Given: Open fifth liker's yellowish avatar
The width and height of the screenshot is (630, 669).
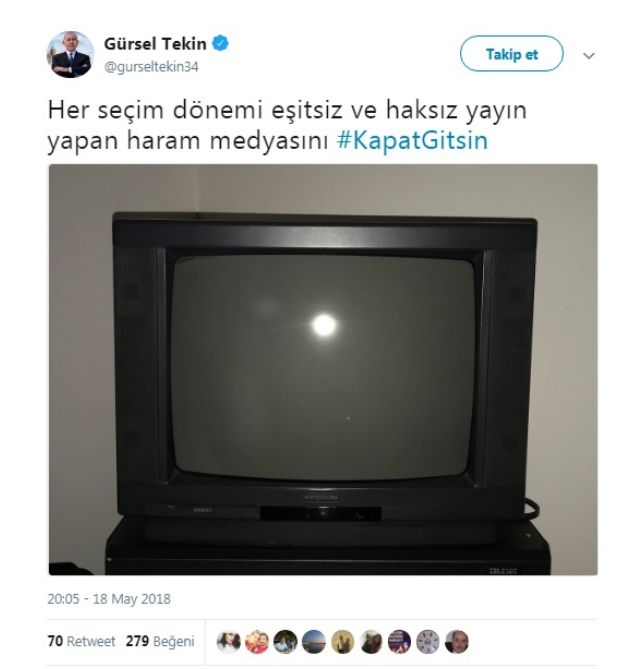Looking at the screenshot, I should pos(343,641).
